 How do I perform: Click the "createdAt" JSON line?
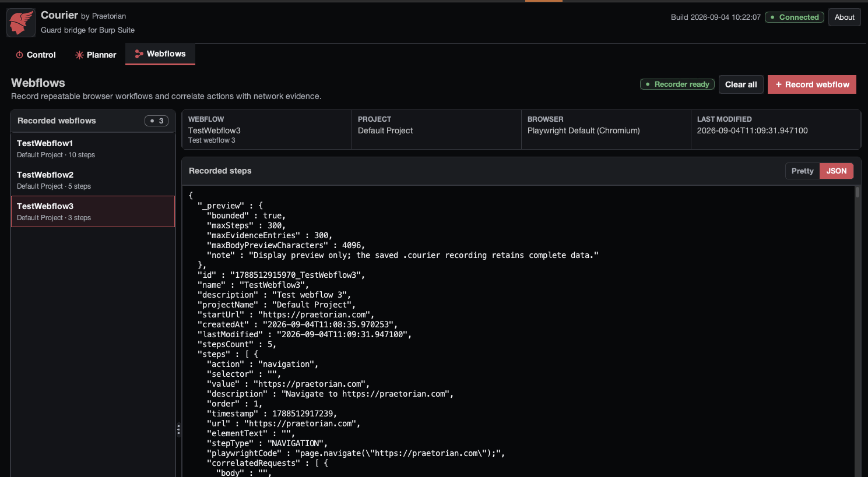(x=297, y=324)
